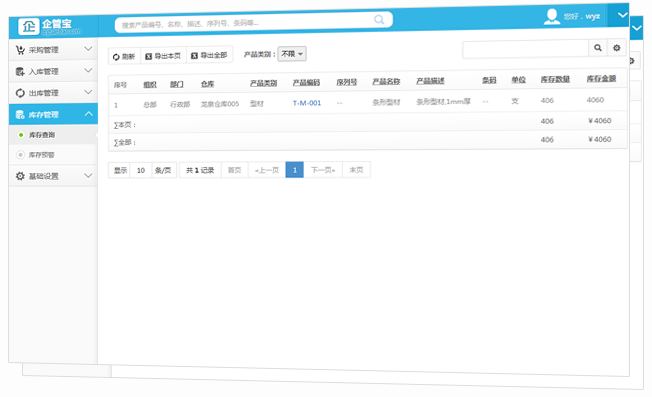The width and height of the screenshot is (652, 397).
Task: Export current page with 导出本页
Action: coord(163,56)
